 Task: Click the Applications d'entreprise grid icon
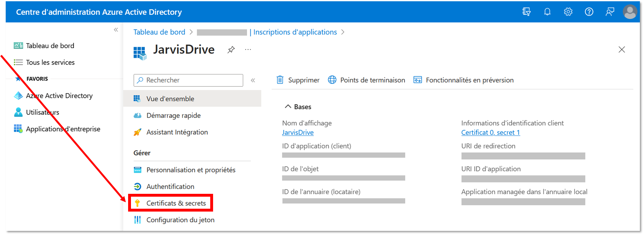tap(18, 129)
